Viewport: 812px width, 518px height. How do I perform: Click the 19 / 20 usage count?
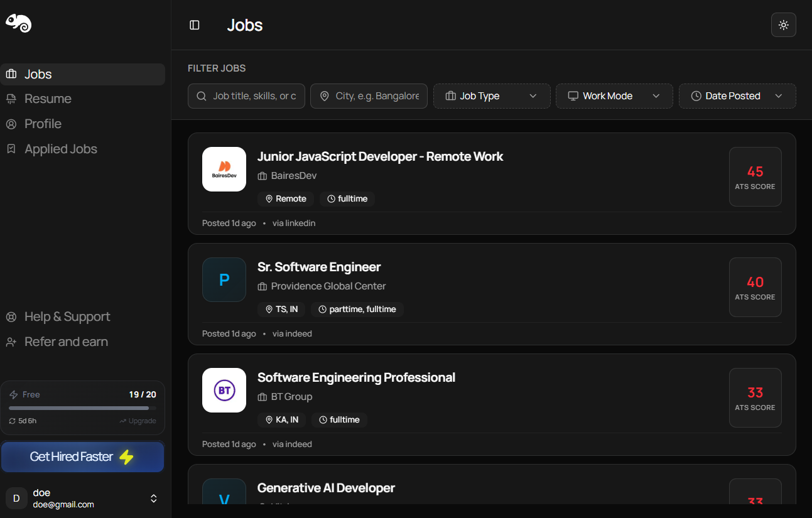143,394
